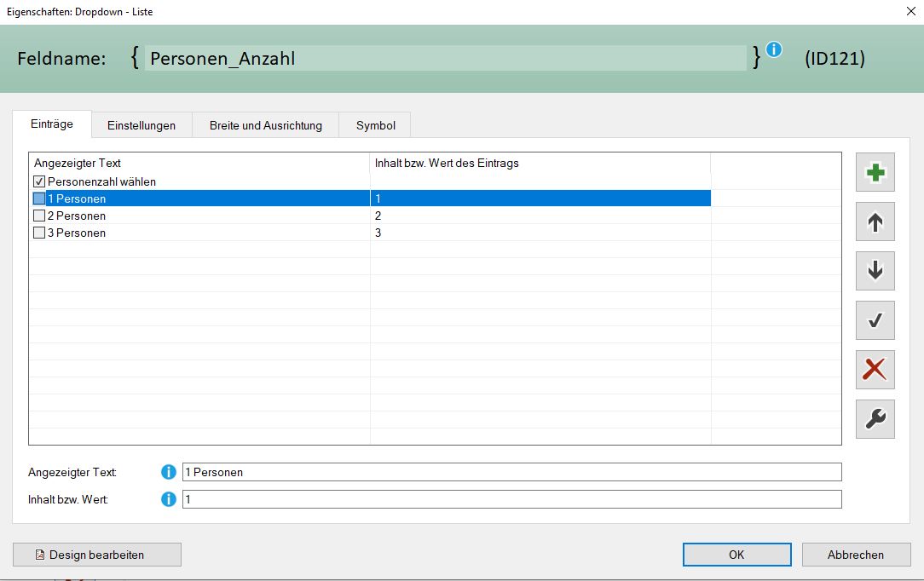Select the Symbol tab
Image resolution: width=924 pixels, height=581 pixels.
(x=376, y=125)
